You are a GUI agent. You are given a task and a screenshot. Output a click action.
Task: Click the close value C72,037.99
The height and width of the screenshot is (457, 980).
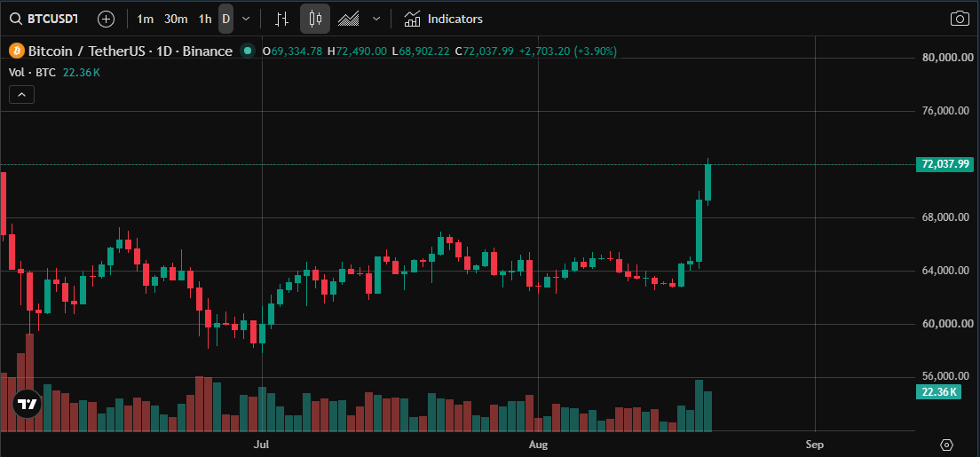(484, 51)
